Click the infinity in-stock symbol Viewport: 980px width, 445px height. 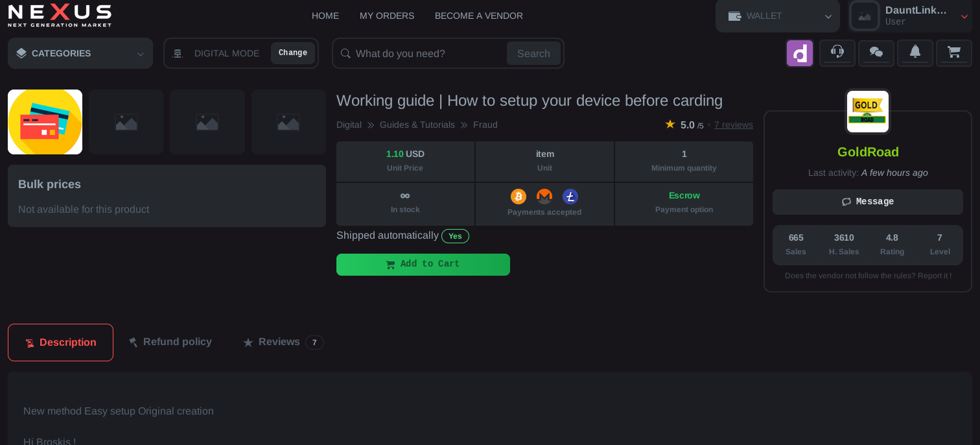[405, 196]
